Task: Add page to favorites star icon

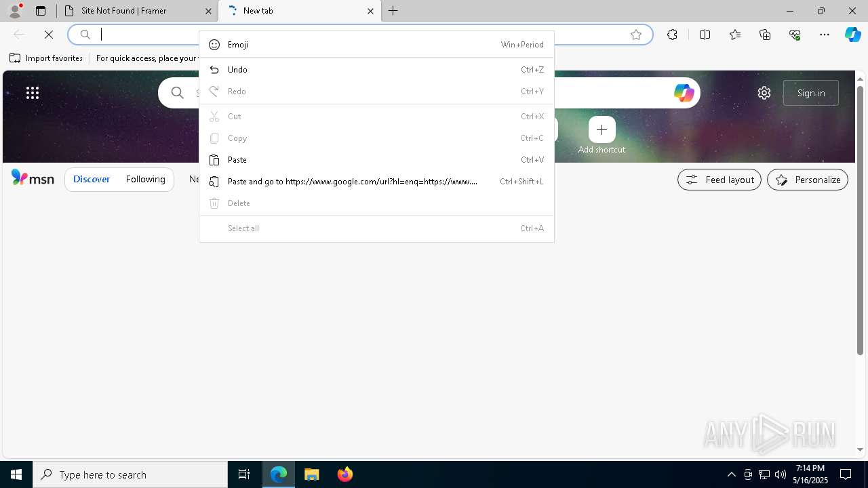Action: [x=636, y=35]
